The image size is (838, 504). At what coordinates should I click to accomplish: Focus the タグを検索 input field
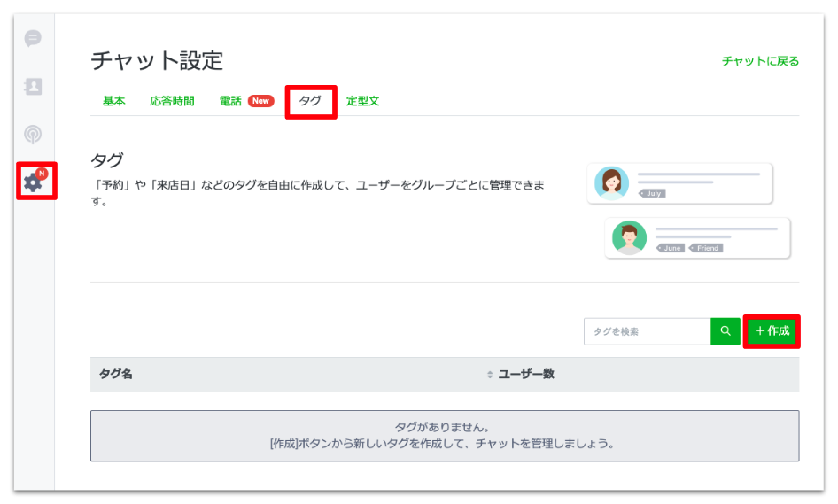(x=648, y=331)
